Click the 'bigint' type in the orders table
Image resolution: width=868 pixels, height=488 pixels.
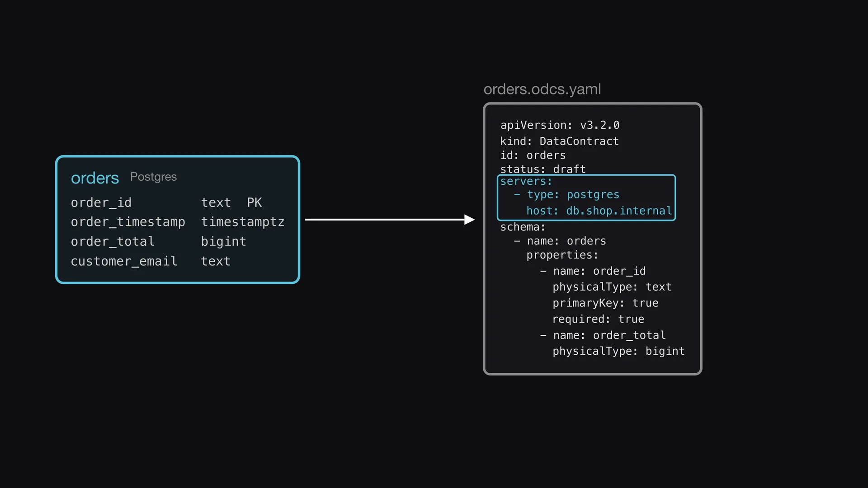point(224,242)
